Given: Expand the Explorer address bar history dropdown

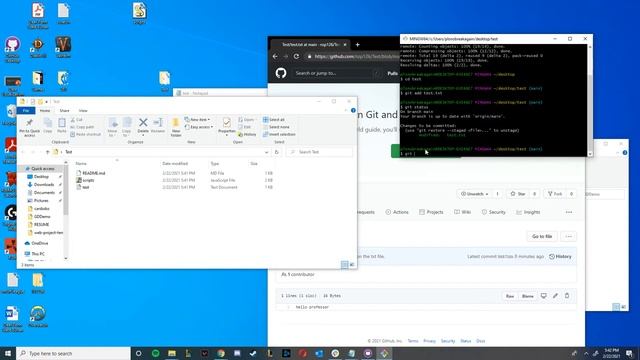Looking at the screenshot, I should pos(267,152).
